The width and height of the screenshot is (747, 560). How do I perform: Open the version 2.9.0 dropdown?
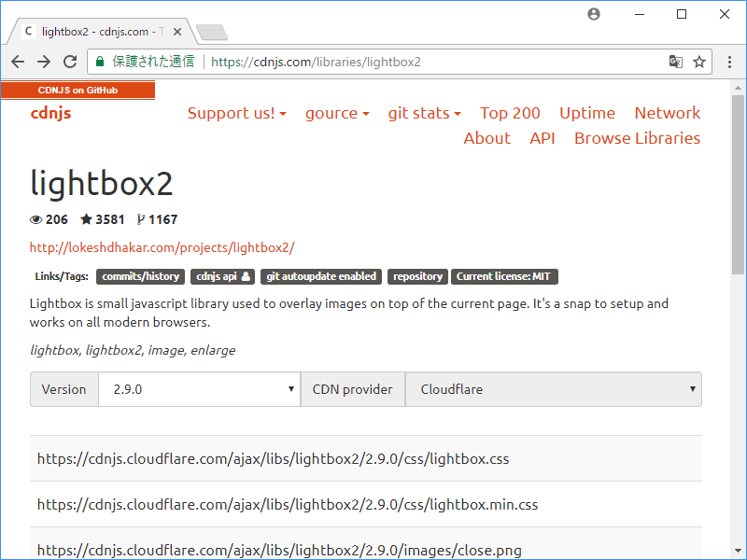pyautogui.click(x=199, y=389)
